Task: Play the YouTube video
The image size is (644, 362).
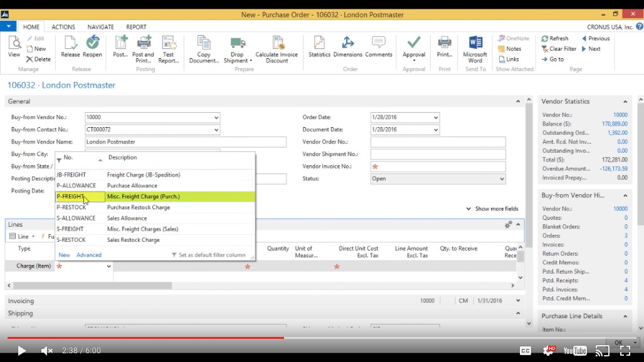Action: (x=21, y=351)
